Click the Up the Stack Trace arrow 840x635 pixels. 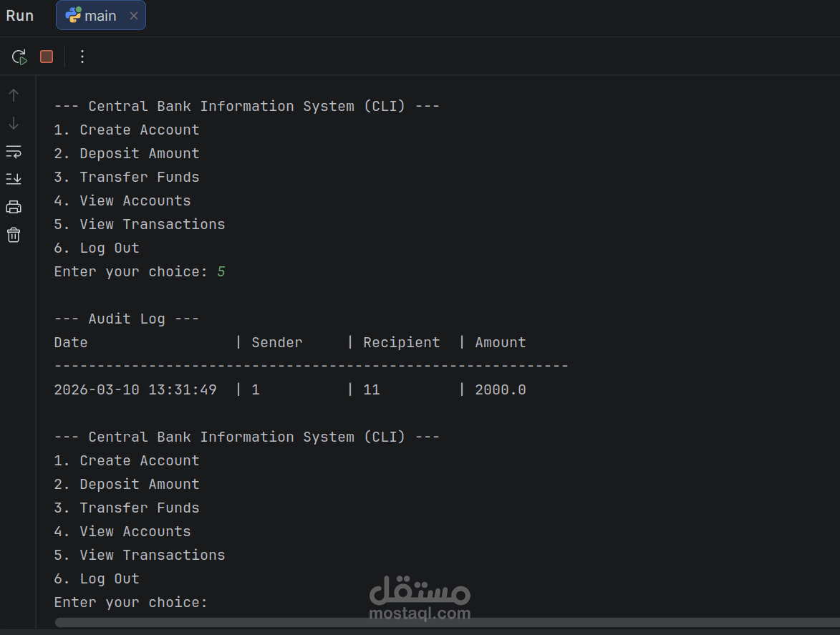point(14,95)
